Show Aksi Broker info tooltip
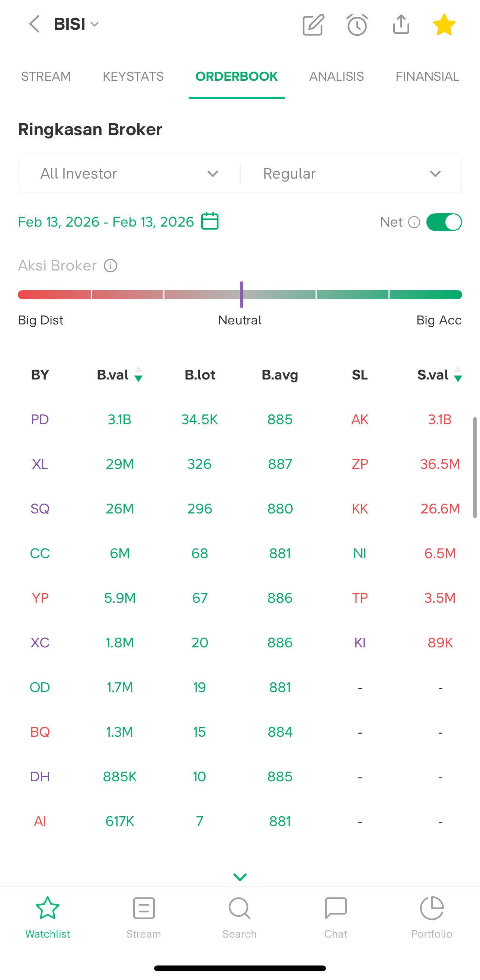Screen dimensions: 480x980 (x=111, y=266)
